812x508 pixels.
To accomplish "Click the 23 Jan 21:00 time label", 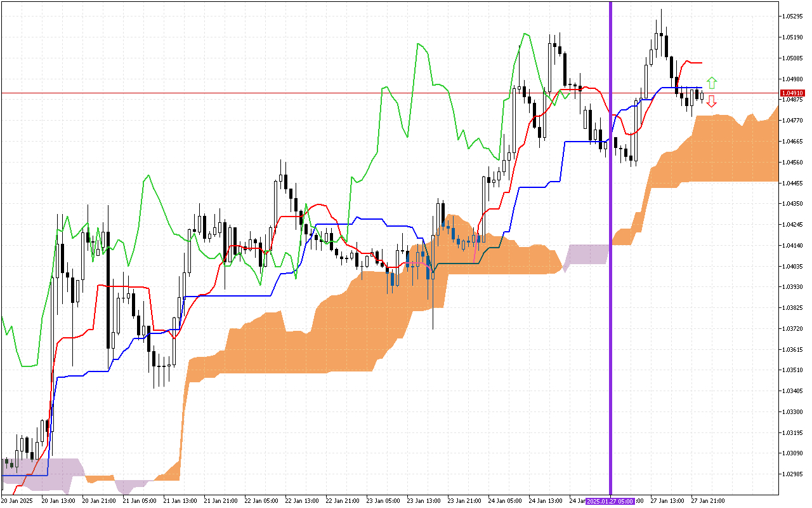I will point(464,501).
